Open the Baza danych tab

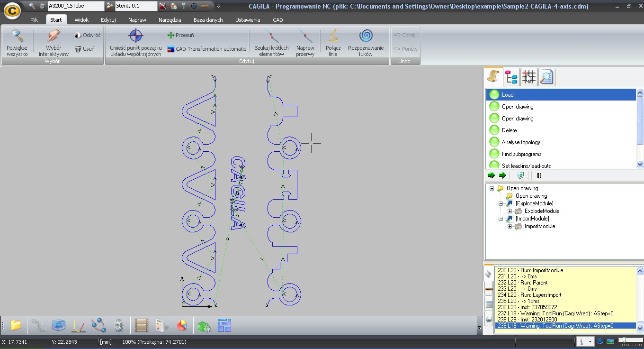pyautogui.click(x=208, y=20)
